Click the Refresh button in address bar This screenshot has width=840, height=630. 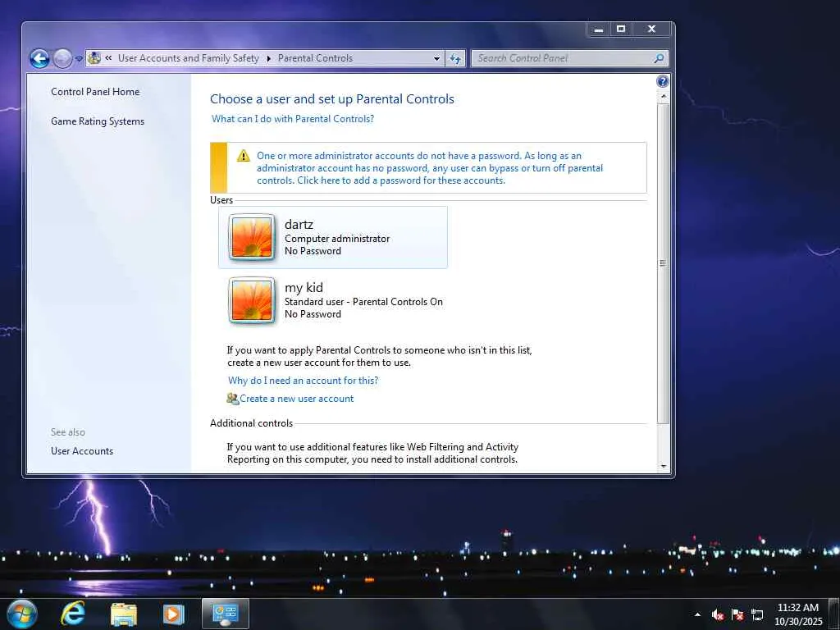coord(454,58)
